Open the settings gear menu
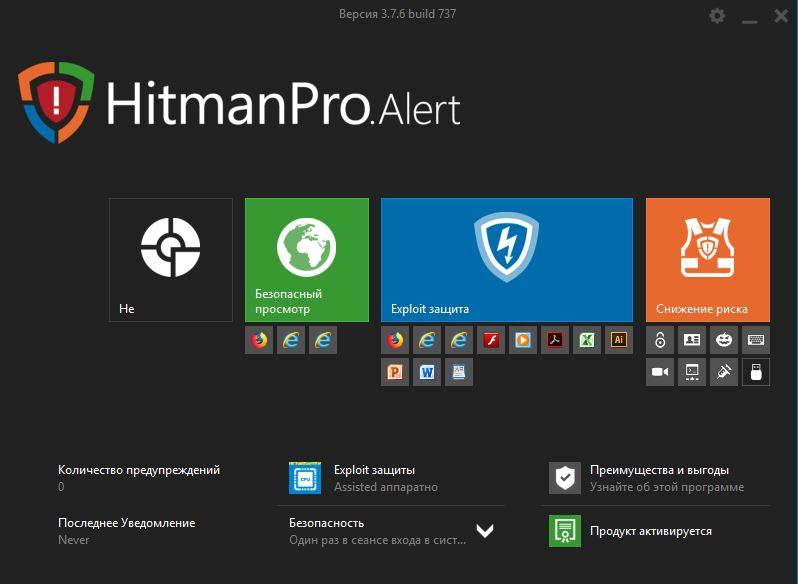This screenshot has width=798, height=584. click(x=717, y=16)
